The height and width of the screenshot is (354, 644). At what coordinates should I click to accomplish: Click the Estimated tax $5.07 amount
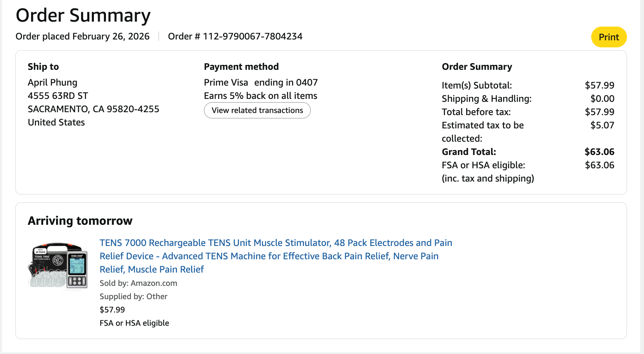[602, 125]
